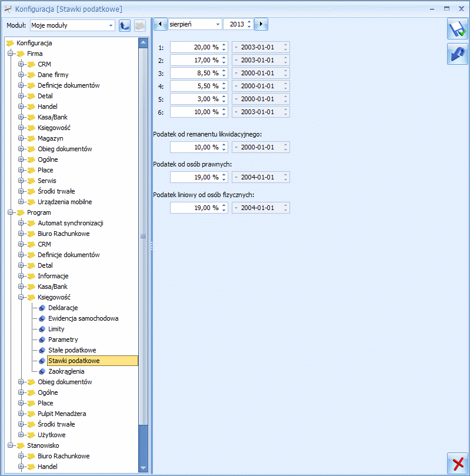Expand Urządzenia mobilne node
The image size is (470, 476).
(21, 202)
